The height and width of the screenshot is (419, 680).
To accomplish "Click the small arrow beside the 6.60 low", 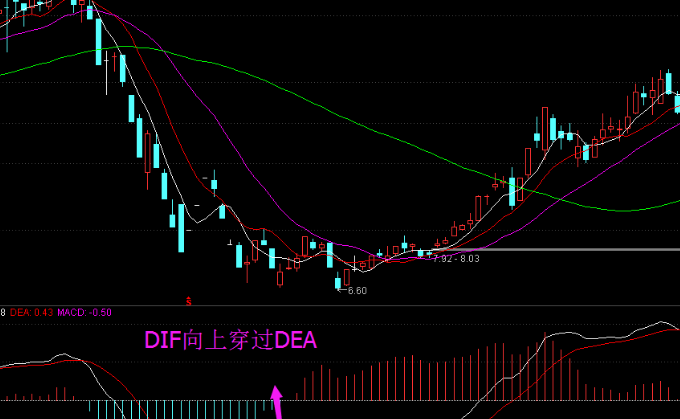I will (x=341, y=290).
